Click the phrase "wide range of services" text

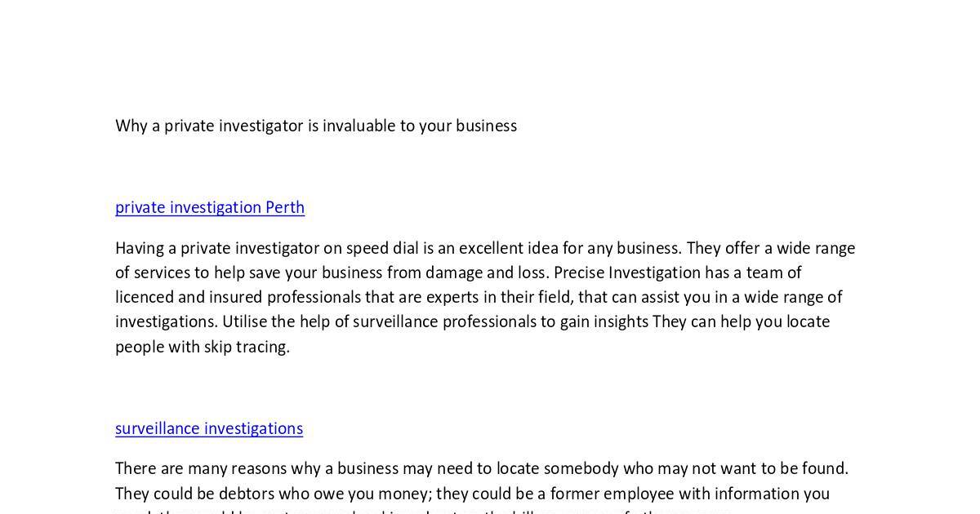tap(808, 248)
